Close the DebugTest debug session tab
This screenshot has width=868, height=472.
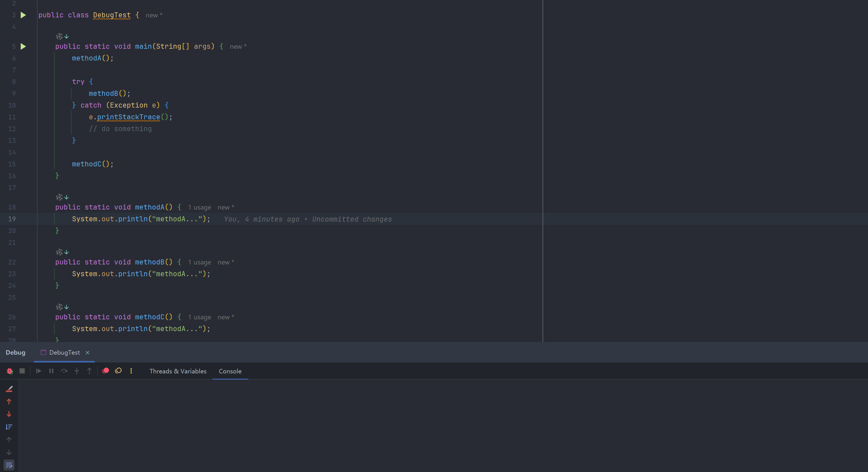tap(87, 352)
